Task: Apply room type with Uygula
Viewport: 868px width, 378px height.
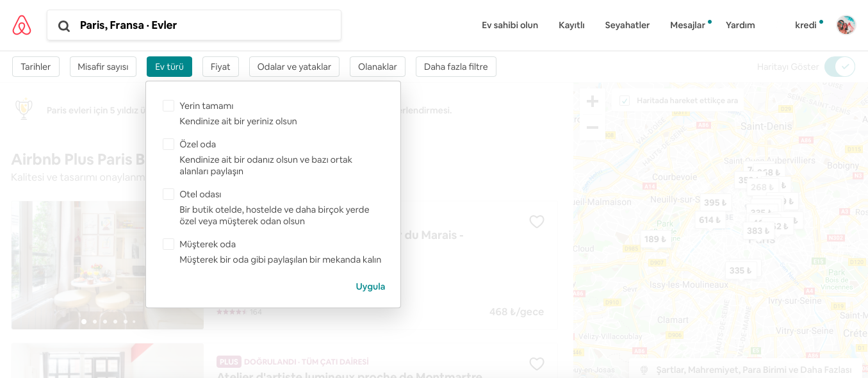Action: [x=370, y=286]
